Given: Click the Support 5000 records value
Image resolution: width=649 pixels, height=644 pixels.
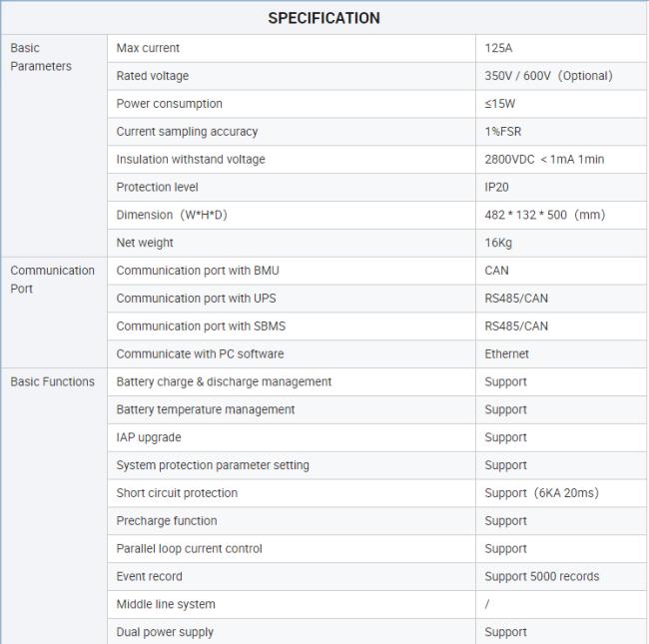Looking at the screenshot, I should click(542, 576).
